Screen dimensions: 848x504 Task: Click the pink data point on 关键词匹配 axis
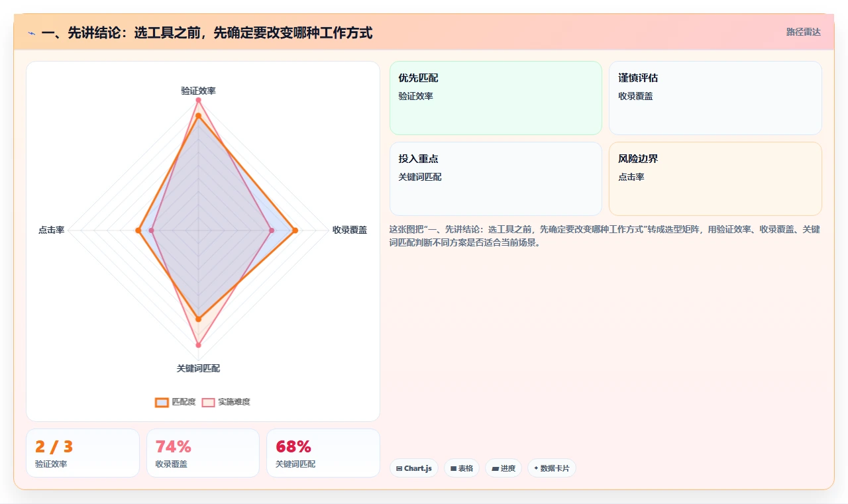click(x=198, y=345)
